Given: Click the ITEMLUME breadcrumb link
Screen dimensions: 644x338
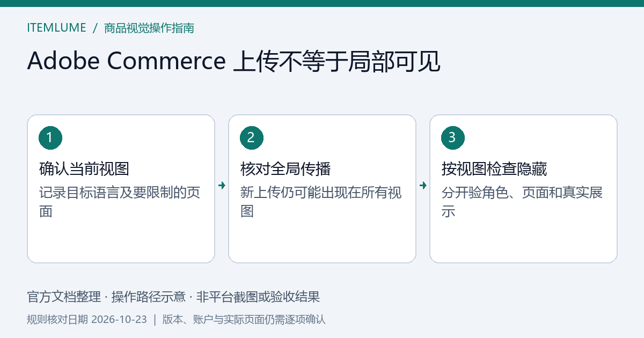Looking at the screenshot, I should 56,28.
